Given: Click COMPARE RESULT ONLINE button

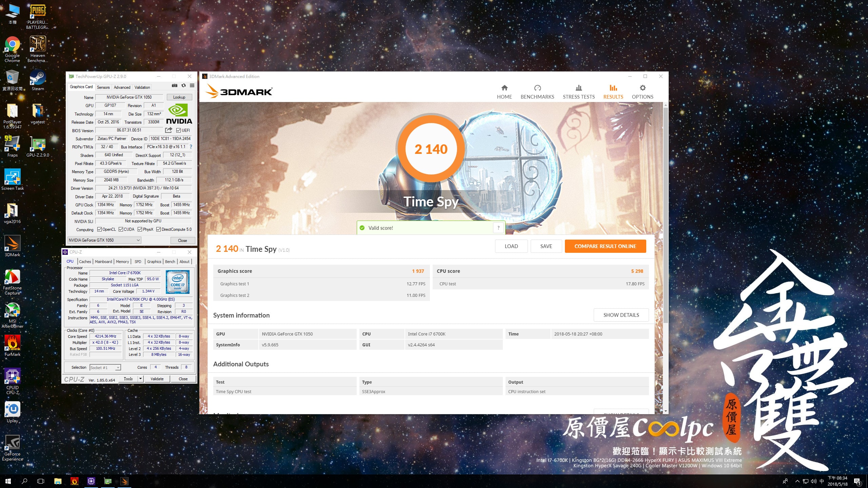Looking at the screenshot, I should pyautogui.click(x=605, y=246).
